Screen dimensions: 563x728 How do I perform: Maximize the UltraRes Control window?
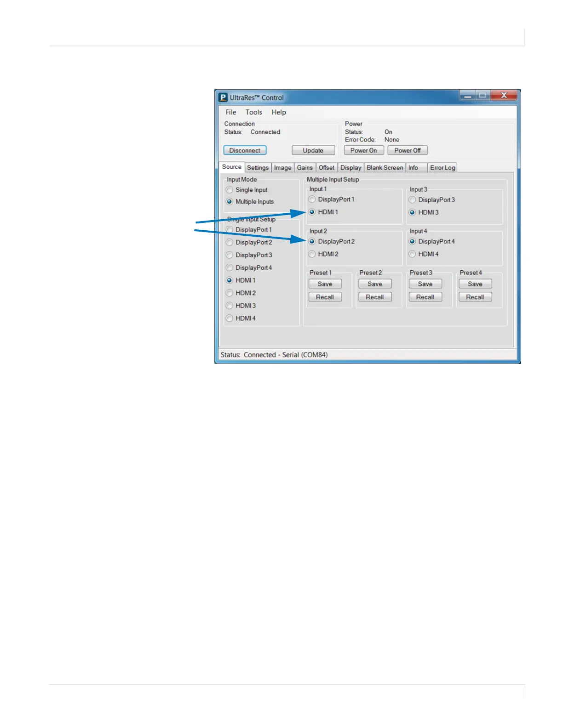483,96
